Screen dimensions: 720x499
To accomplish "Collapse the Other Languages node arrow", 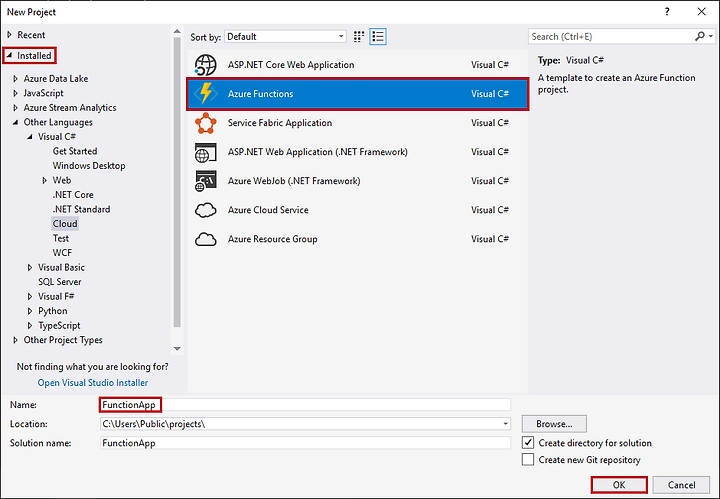I will pyautogui.click(x=16, y=122).
